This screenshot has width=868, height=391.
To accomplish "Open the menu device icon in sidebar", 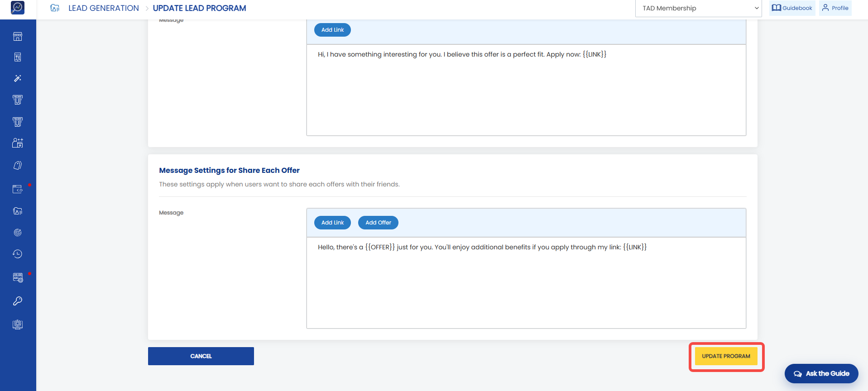I will coord(18,57).
